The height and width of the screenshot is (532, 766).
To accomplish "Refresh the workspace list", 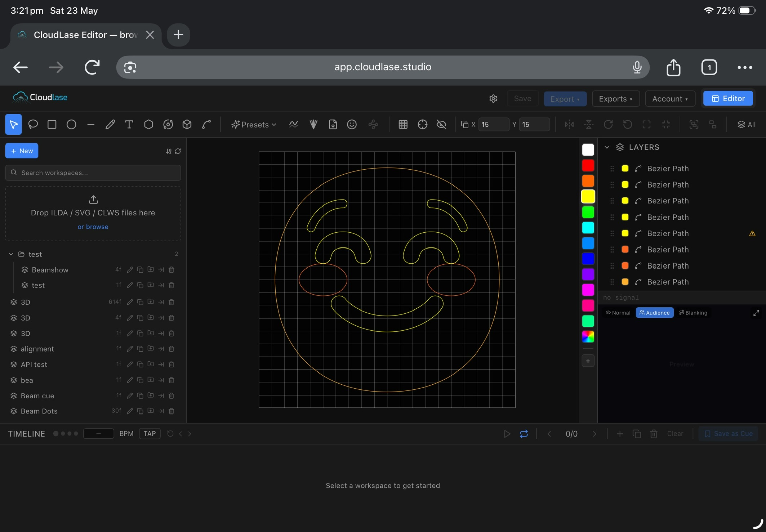I will [x=178, y=151].
